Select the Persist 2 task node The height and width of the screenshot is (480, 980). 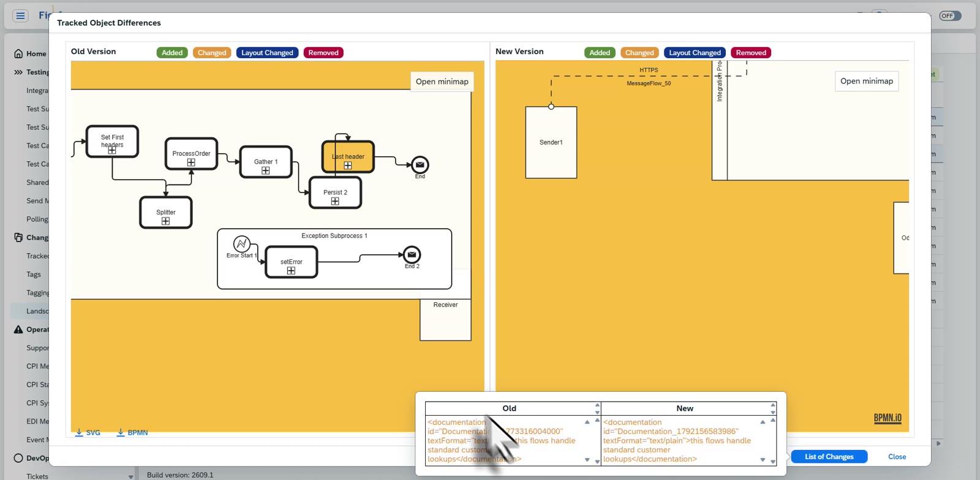[335, 192]
